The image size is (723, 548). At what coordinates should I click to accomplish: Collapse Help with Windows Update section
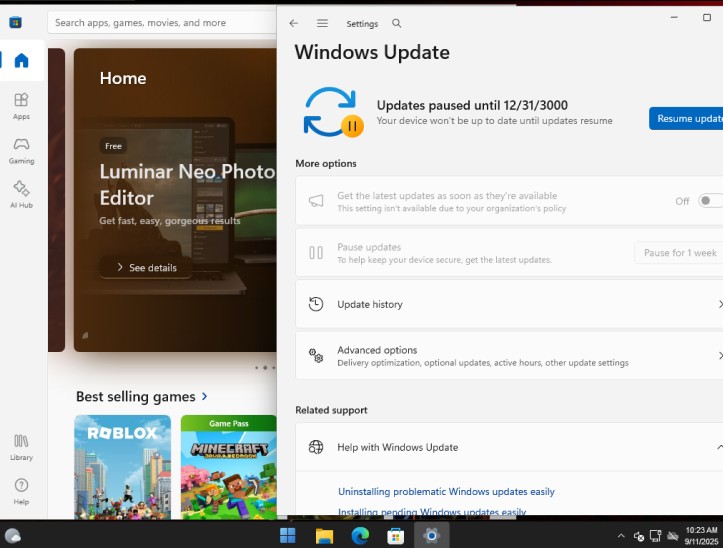tap(719, 447)
